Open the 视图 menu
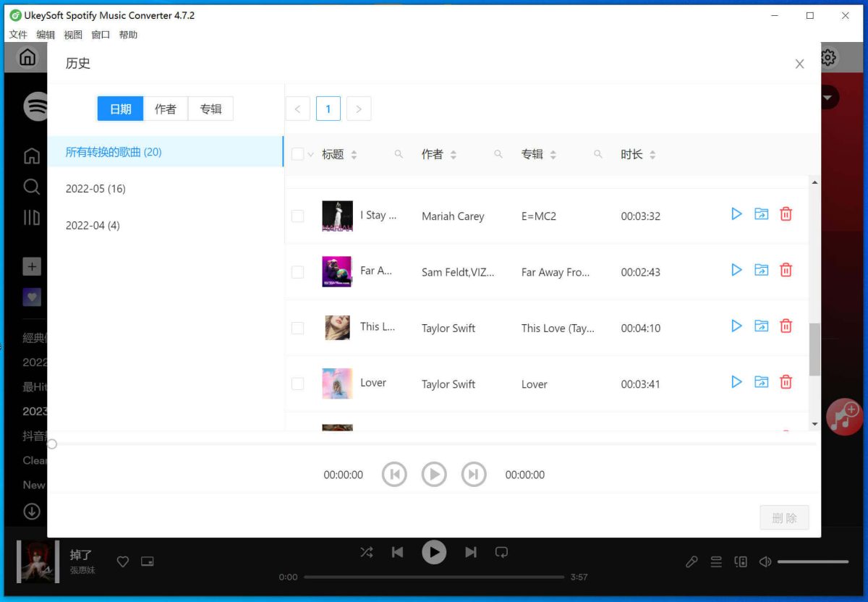The width and height of the screenshot is (868, 602). pyautogui.click(x=73, y=35)
